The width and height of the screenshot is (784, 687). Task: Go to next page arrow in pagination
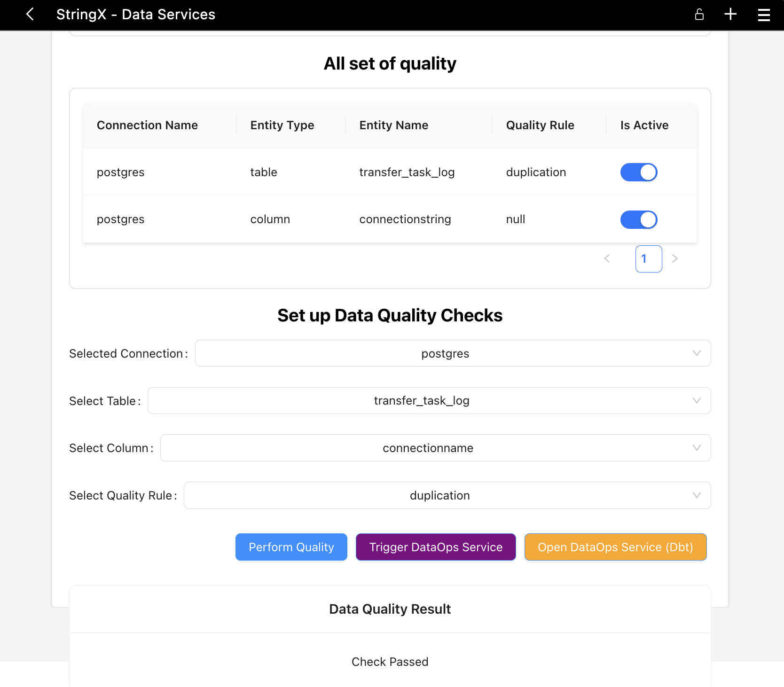pos(674,258)
